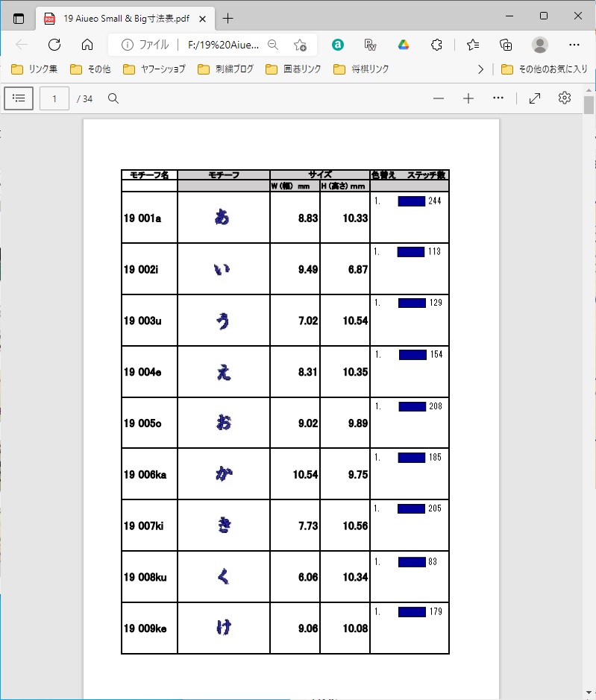
Task: Open その他のお気に入り folder
Action: (x=545, y=69)
